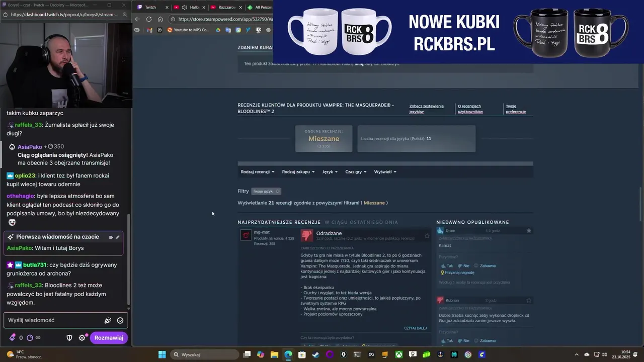The height and width of the screenshot is (362, 644).
Task: Mark Drum's review as Zabawna
Action: coord(485,266)
